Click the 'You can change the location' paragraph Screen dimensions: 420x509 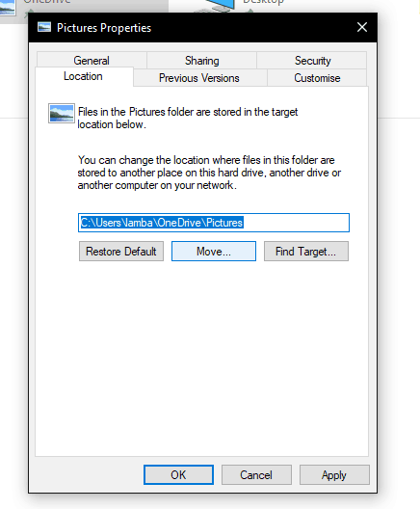point(209,173)
